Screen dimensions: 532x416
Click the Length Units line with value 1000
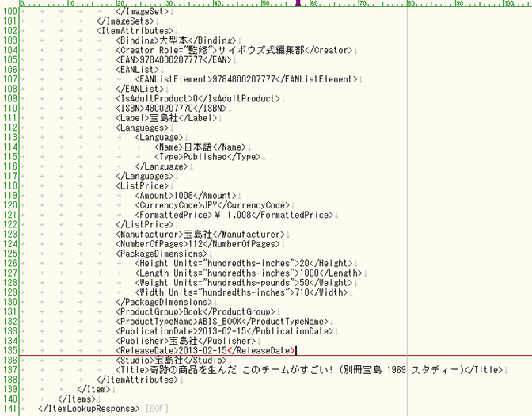(249, 273)
